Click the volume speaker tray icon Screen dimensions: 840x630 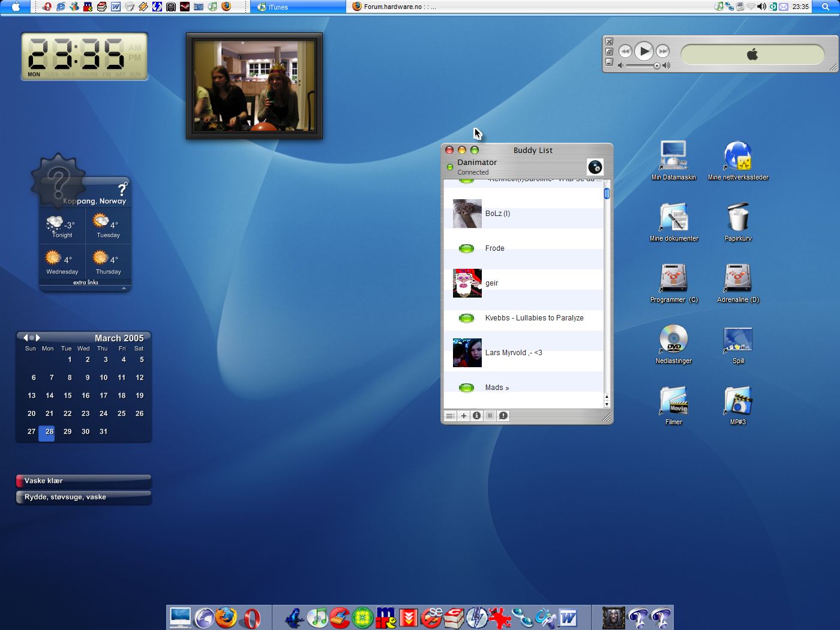tap(761, 7)
